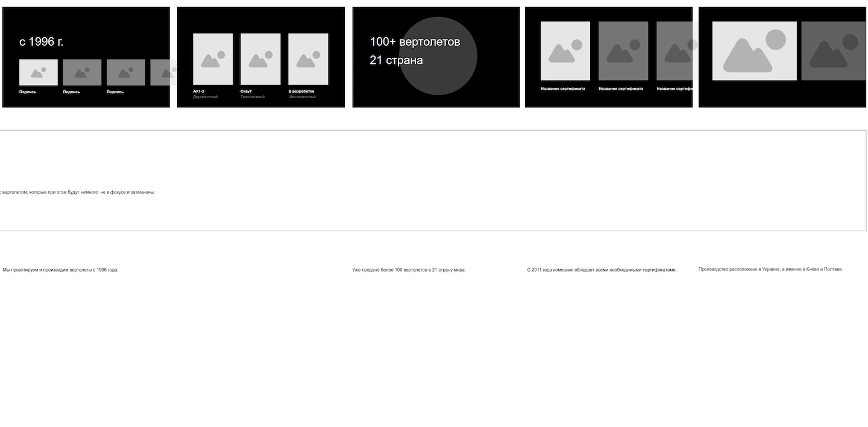
Task: Select the note 'Мы проектируем и производим вертолеты'
Action: click(x=60, y=270)
